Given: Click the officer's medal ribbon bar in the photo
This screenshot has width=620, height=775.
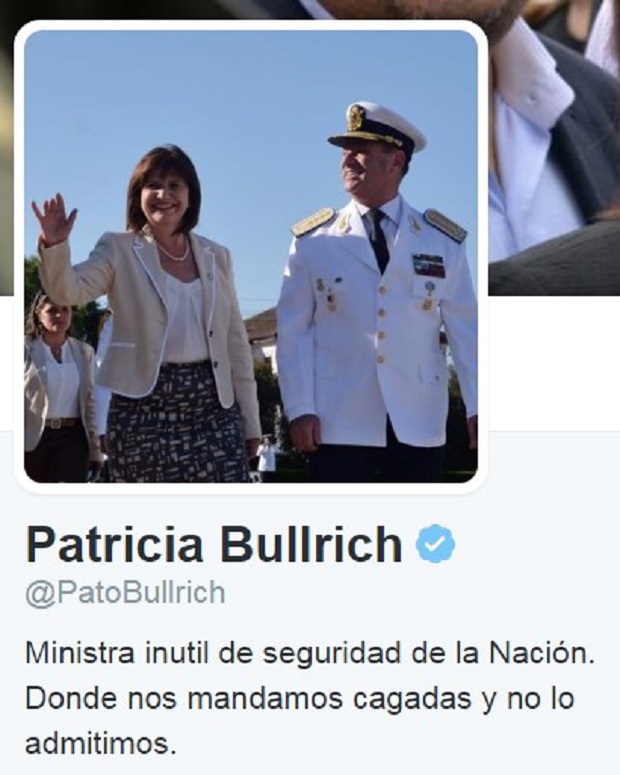Looking at the screenshot, I should click(429, 265).
